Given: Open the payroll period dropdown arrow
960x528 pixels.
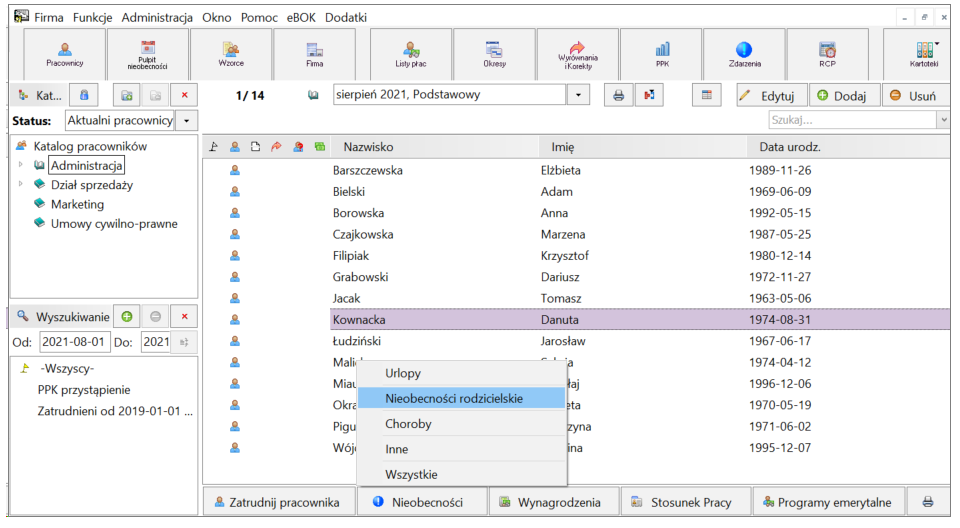Looking at the screenshot, I should 578,95.
